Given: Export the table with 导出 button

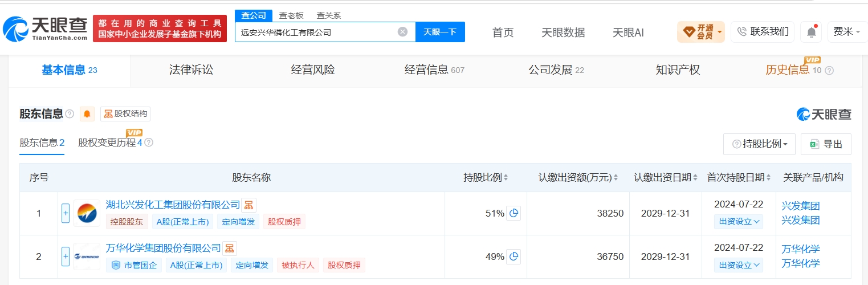Looking at the screenshot, I should (x=826, y=144).
